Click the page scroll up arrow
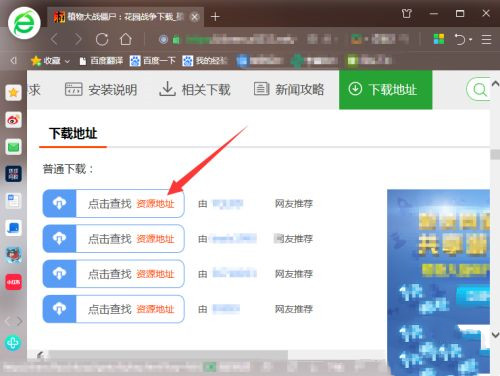This screenshot has width=500, height=376. (495, 83)
